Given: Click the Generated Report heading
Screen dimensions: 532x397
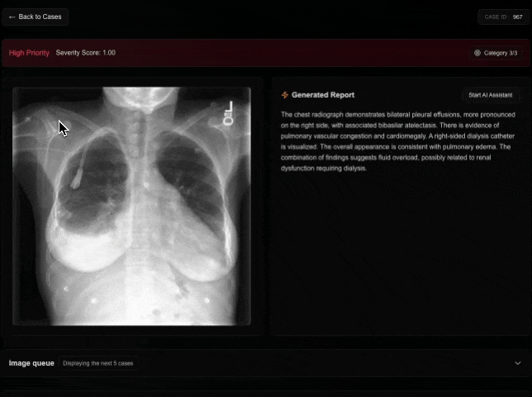Looking at the screenshot, I should tap(323, 95).
